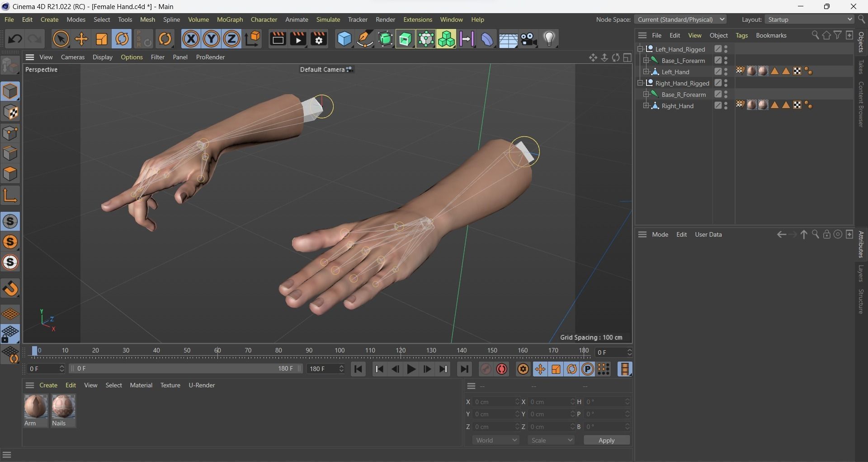Toggle visibility dots for Right_Hand_Rigged
Viewport: 868px width, 462px height.
click(x=726, y=83)
